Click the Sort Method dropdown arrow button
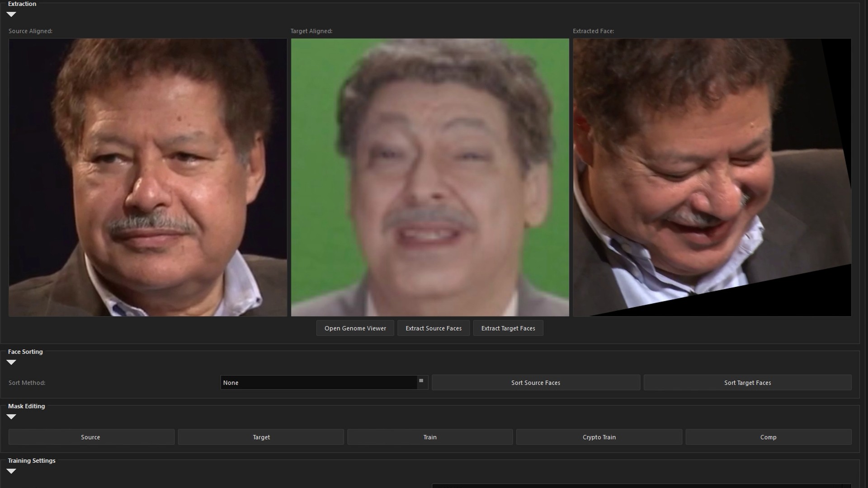This screenshot has width=868, height=488. tap(421, 382)
